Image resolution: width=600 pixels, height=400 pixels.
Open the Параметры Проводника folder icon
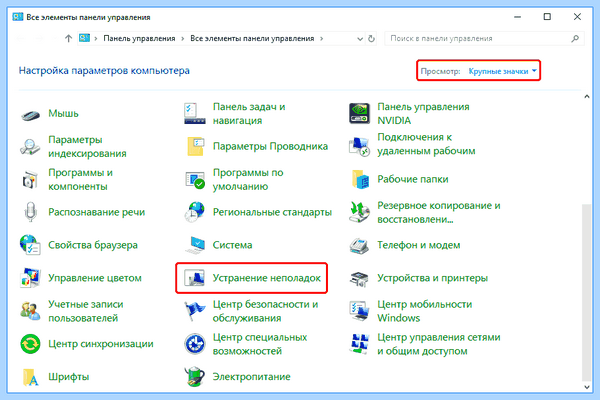tap(196, 146)
